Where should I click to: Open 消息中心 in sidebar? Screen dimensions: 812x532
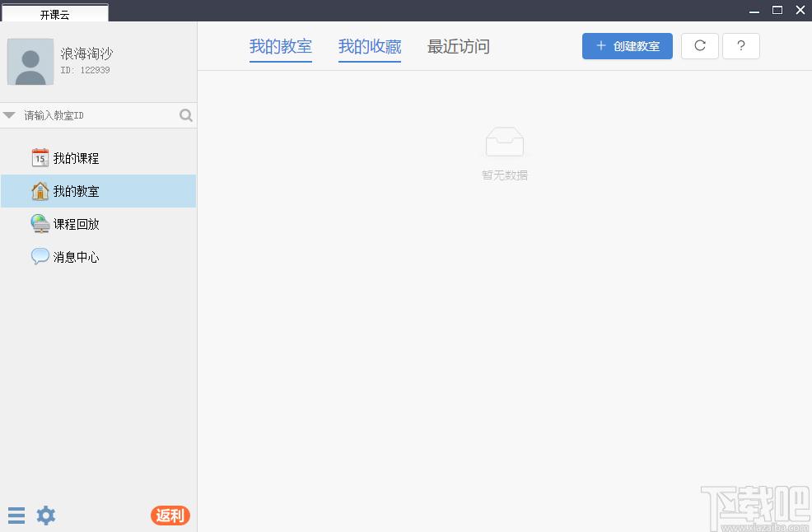click(x=98, y=256)
